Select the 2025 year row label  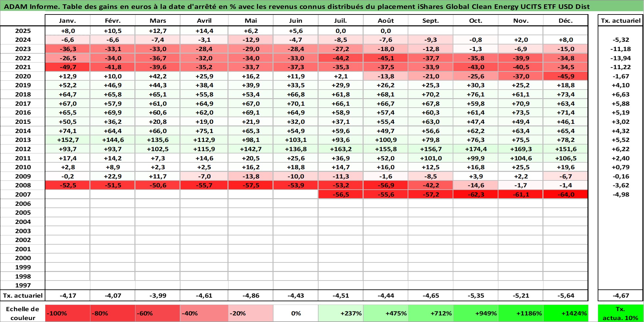[23, 31]
